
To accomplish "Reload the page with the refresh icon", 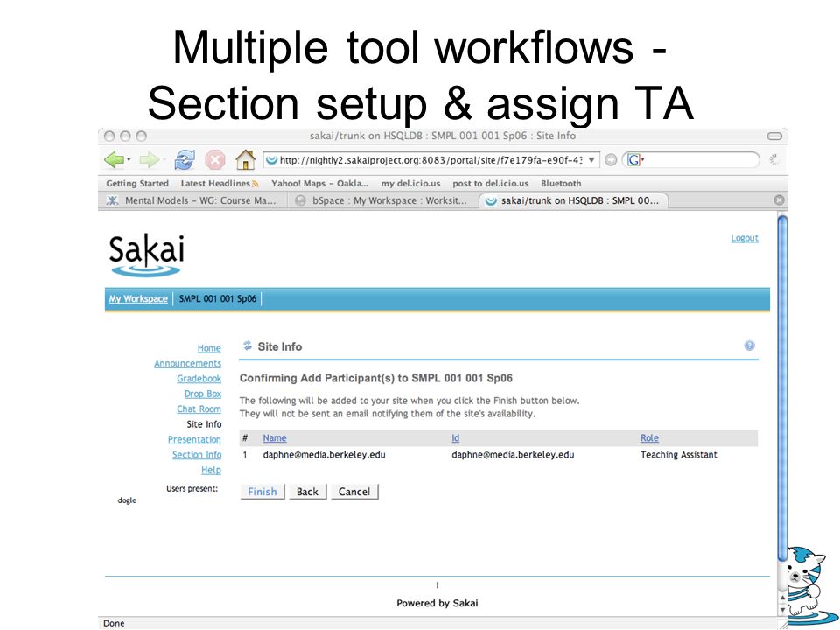I will pyautogui.click(x=185, y=159).
